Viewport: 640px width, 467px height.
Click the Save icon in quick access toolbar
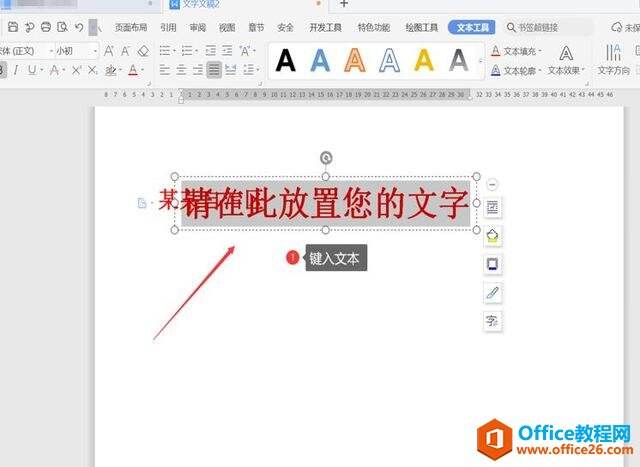pyautogui.click(x=13, y=27)
